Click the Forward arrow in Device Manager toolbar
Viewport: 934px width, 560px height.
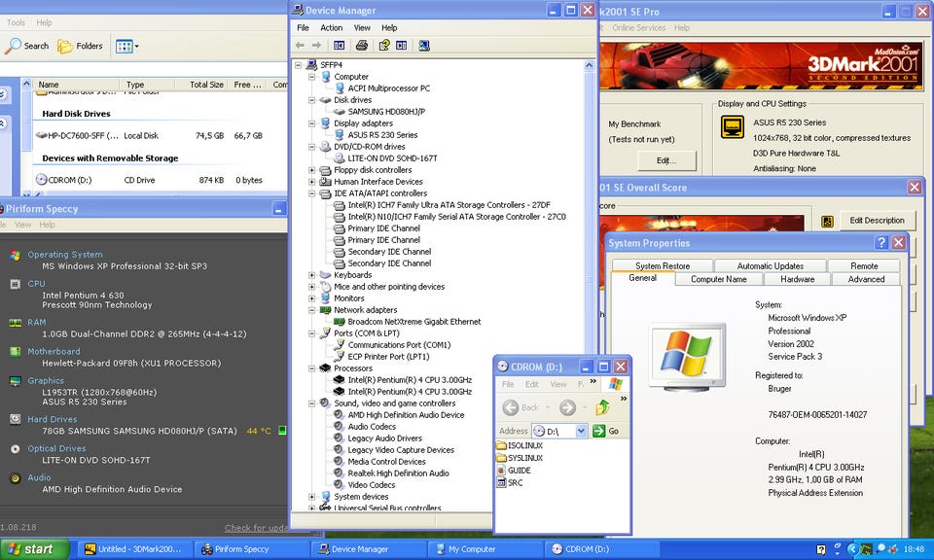(317, 46)
